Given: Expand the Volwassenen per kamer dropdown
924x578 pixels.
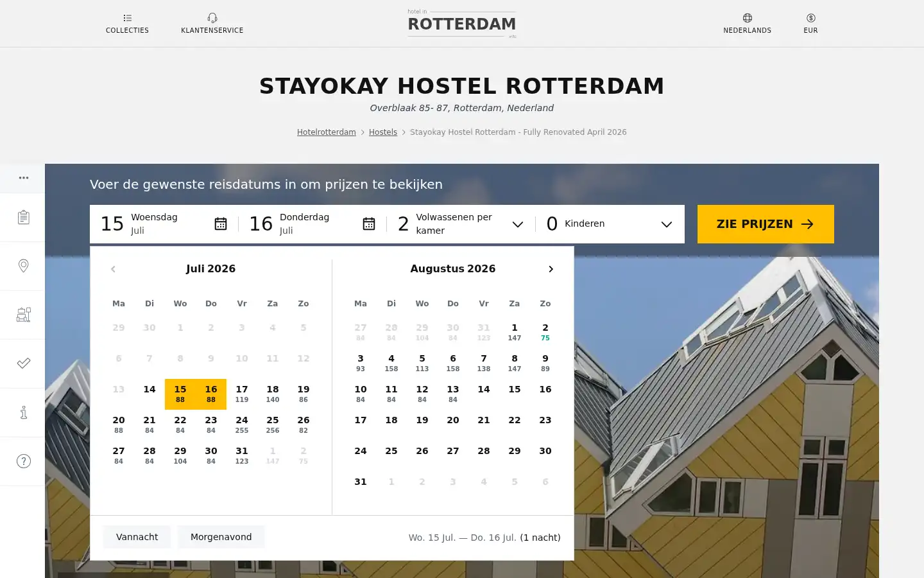Looking at the screenshot, I should [461, 224].
